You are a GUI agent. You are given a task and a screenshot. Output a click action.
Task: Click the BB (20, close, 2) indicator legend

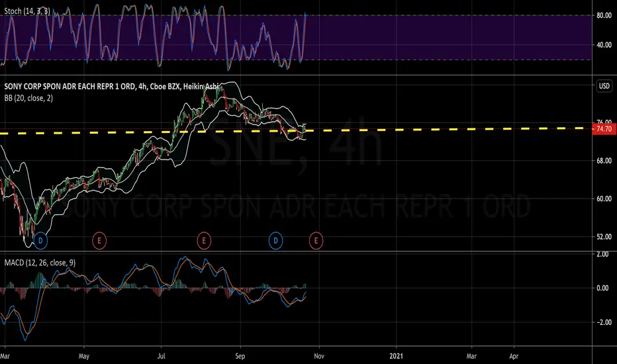(x=28, y=98)
